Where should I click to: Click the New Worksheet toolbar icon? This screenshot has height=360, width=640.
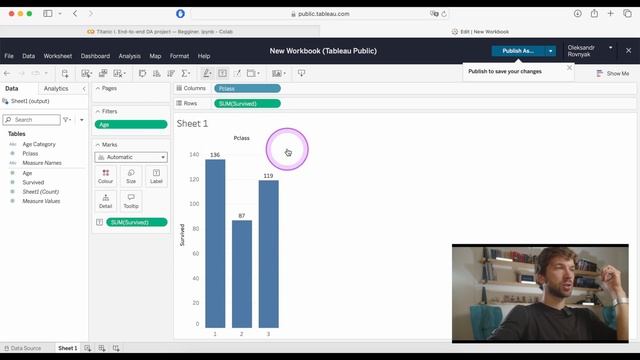[86, 73]
